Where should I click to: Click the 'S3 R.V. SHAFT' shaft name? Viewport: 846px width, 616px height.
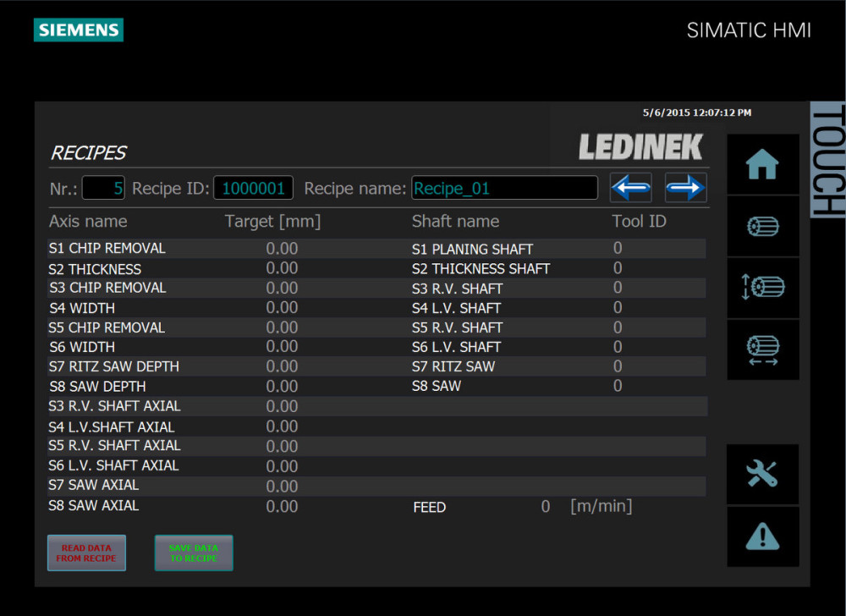[458, 289]
